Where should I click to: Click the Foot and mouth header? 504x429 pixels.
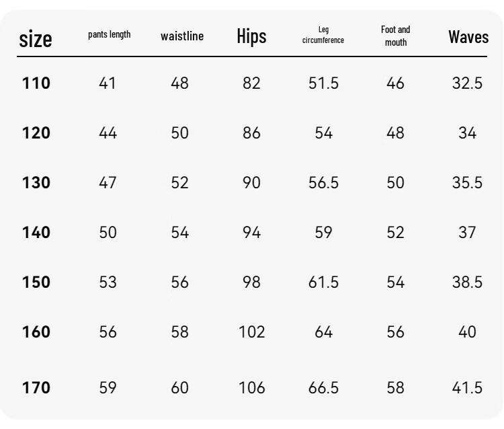pos(396,36)
